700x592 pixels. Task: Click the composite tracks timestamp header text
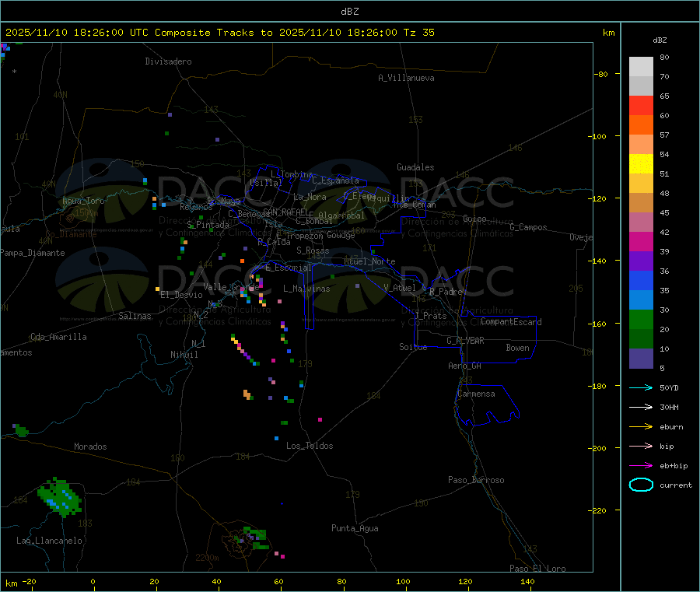[x=219, y=32]
